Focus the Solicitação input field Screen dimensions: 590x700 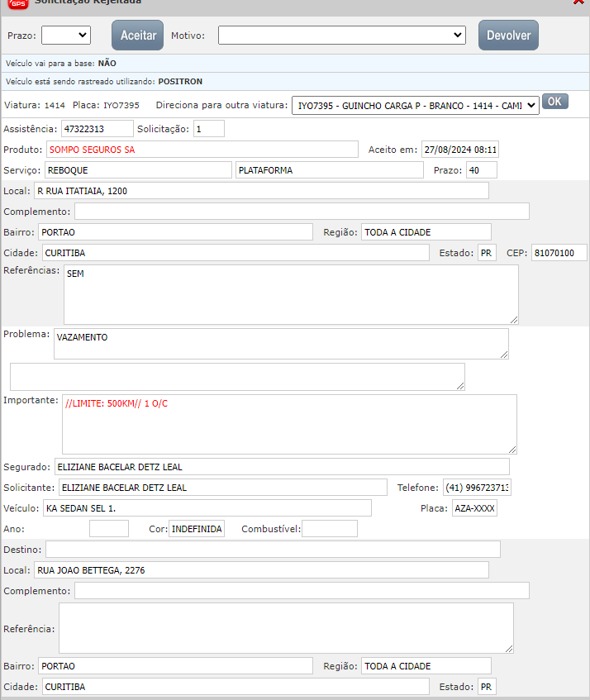pos(209,129)
